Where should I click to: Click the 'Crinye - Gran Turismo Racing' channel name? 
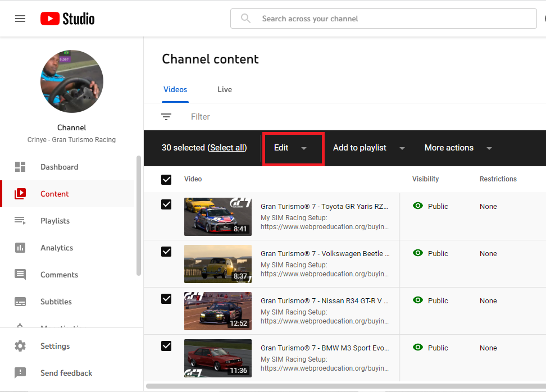point(72,140)
